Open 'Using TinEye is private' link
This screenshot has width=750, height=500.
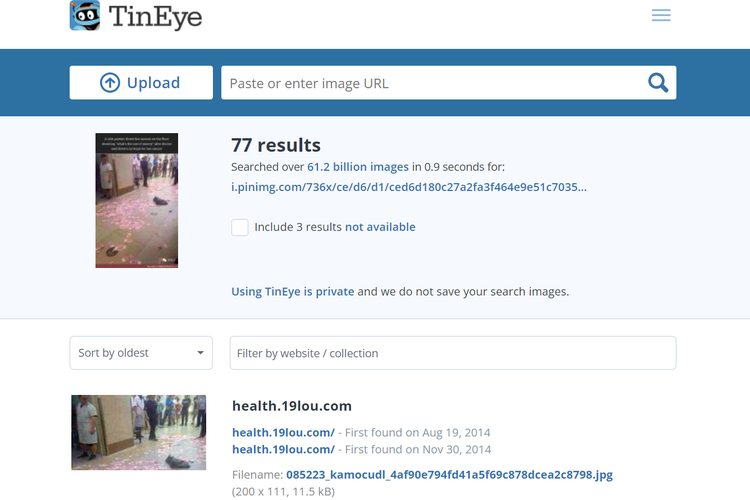click(292, 292)
